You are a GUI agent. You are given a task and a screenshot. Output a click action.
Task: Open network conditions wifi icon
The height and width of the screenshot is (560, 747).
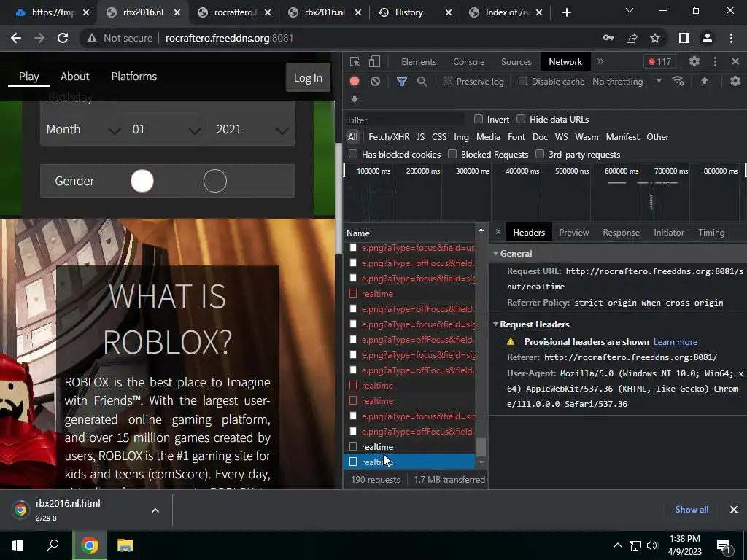point(678,82)
